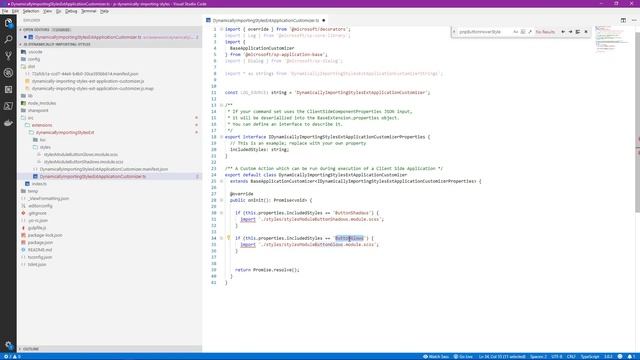
Task: Fold the interface declaration at line 18
Action: pyautogui.click(x=222, y=137)
